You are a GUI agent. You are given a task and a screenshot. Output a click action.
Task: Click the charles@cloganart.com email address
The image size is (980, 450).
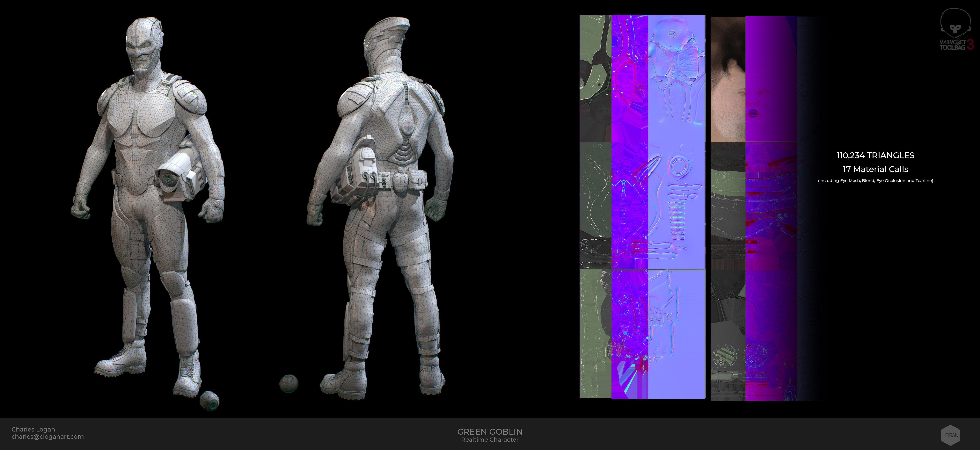pos(48,437)
